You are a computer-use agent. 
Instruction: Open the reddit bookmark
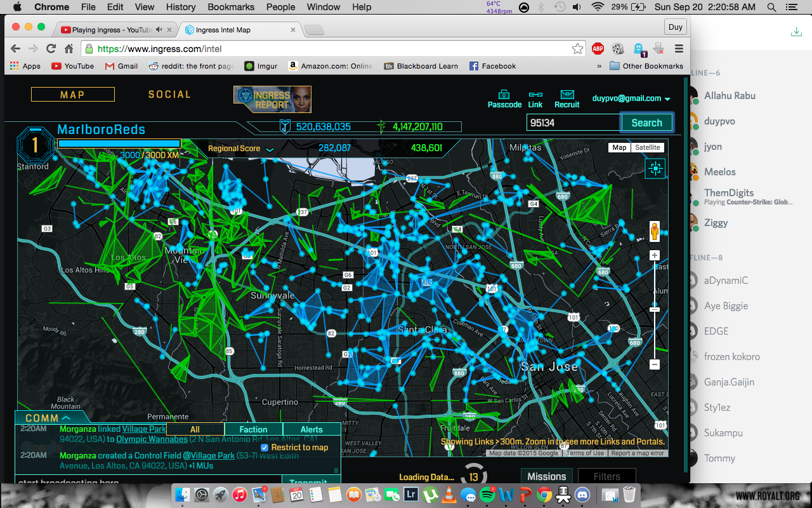click(191, 66)
